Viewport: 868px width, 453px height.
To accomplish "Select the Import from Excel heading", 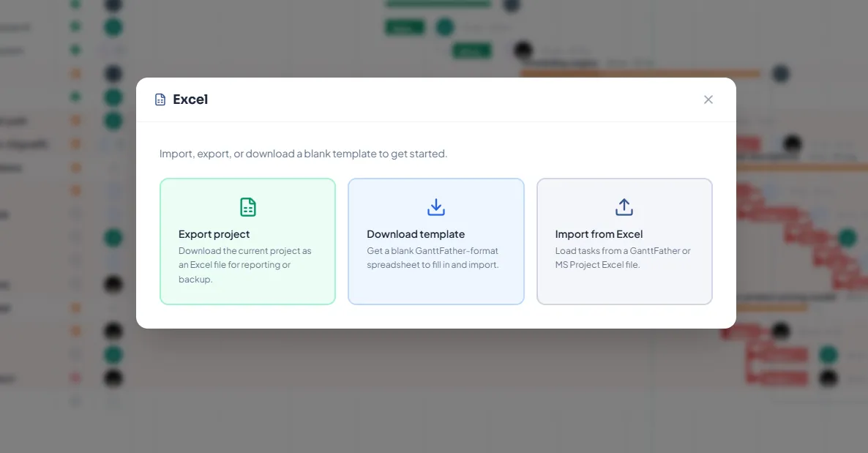I will tap(599, 234).
